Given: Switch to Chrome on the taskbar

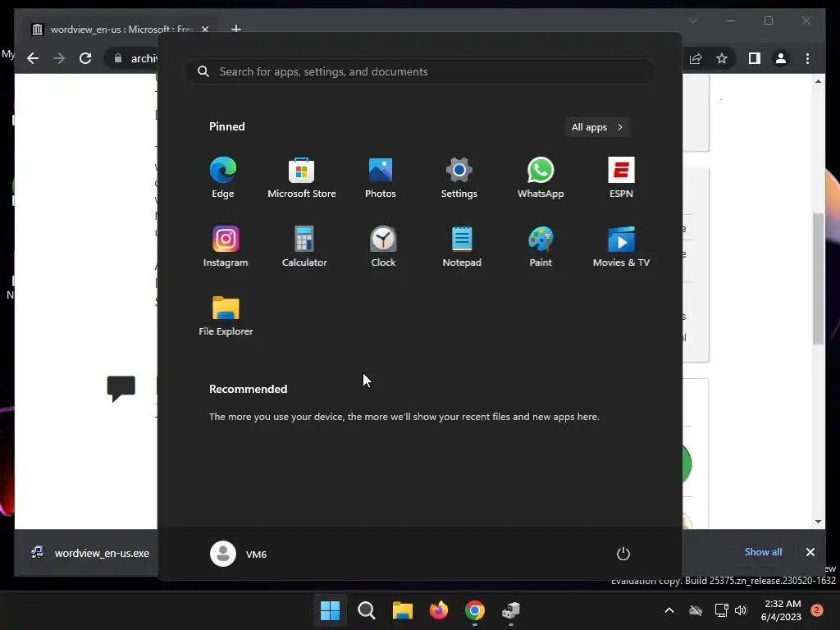Looking at the screenshot, I should click(475, 610).
